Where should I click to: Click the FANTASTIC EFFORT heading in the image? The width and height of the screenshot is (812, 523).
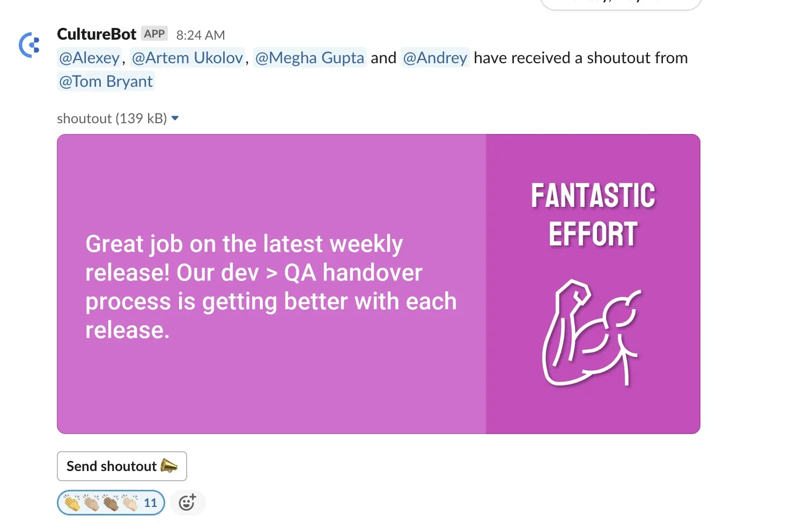pyautogui.click(x=593, y=215)
